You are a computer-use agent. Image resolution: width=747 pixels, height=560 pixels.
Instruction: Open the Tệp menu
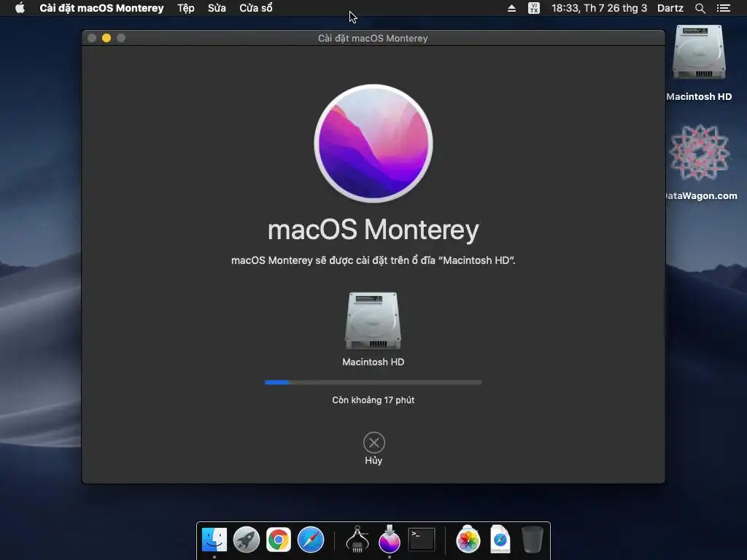186,8
